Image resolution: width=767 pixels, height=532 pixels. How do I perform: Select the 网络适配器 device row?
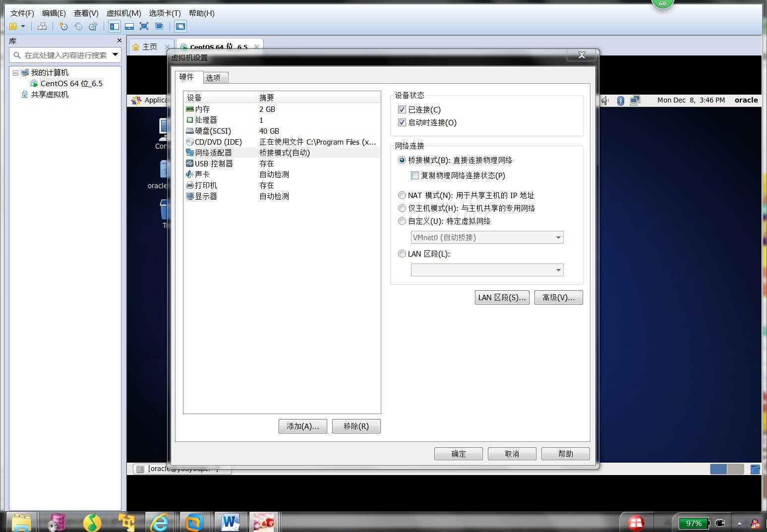[282, 153]
